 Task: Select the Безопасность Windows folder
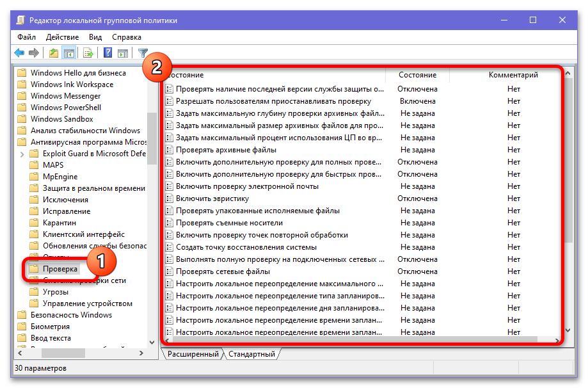coord(71,315)
